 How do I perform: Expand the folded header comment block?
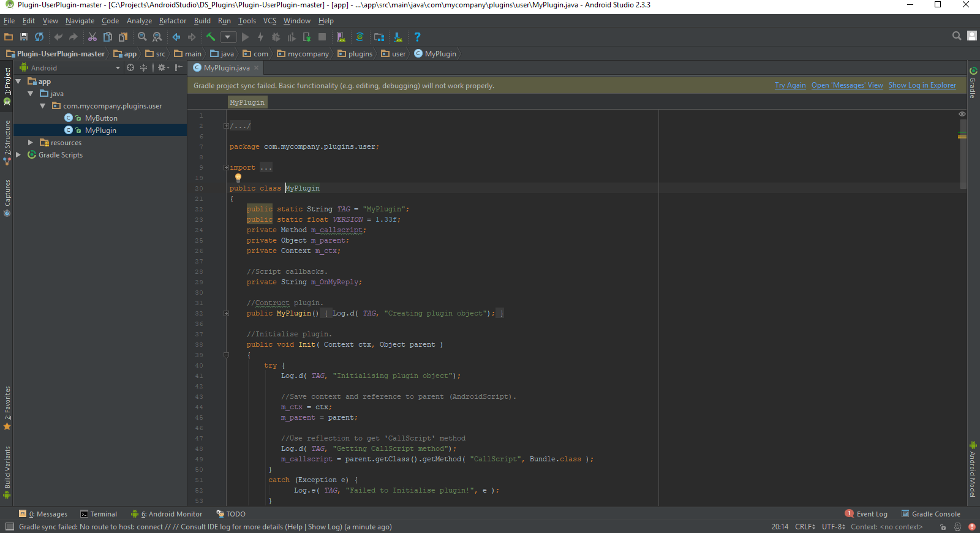pos(226,126)
